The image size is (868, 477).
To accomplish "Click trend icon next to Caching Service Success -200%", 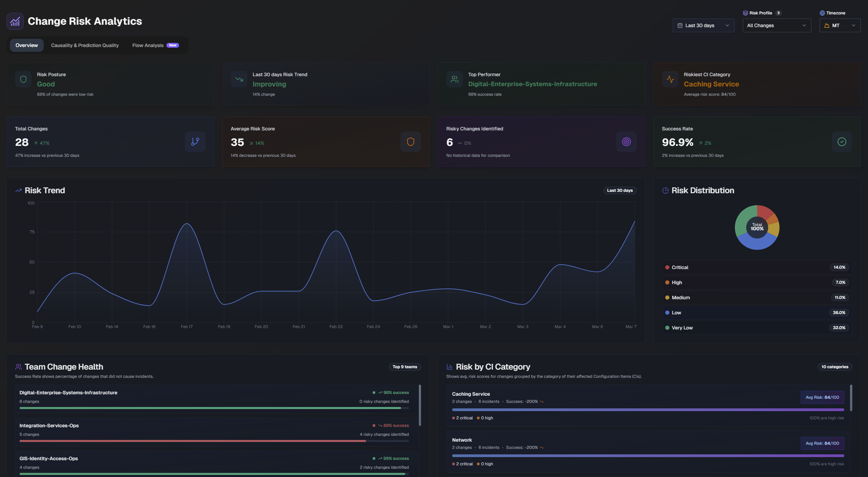I will [542, 402].
